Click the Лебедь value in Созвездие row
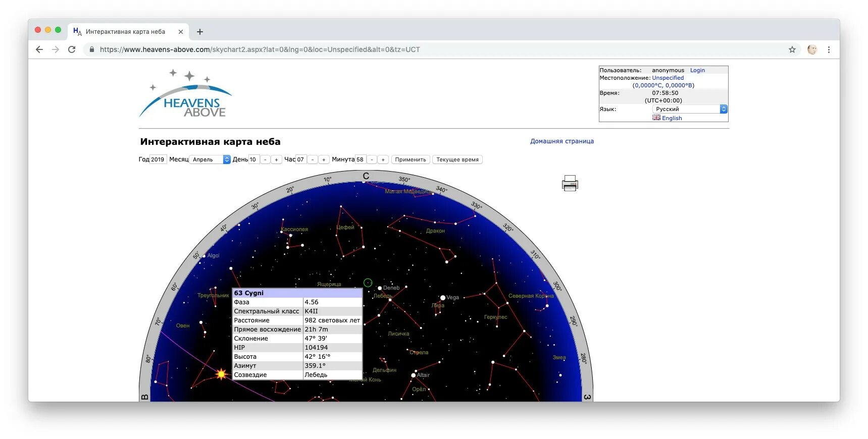868x439 pixels. coord(316,375)
